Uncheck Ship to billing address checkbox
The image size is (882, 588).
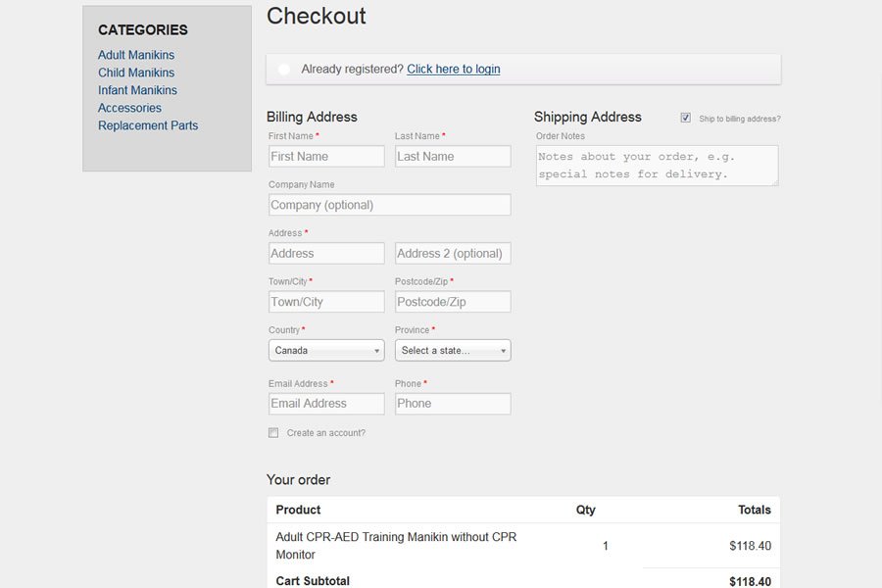click(x=686, y=118)
